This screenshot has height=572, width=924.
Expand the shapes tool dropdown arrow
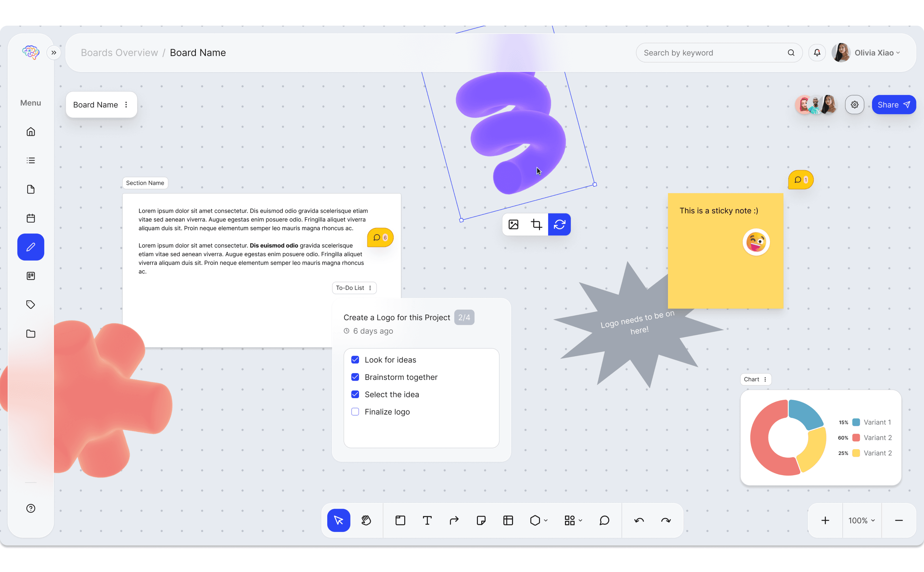point(546,521)
